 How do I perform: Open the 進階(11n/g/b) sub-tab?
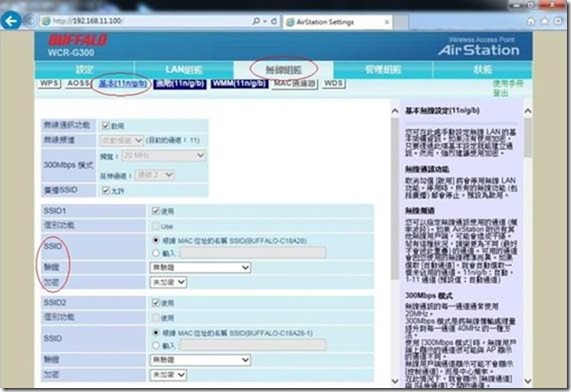point(180,83)
